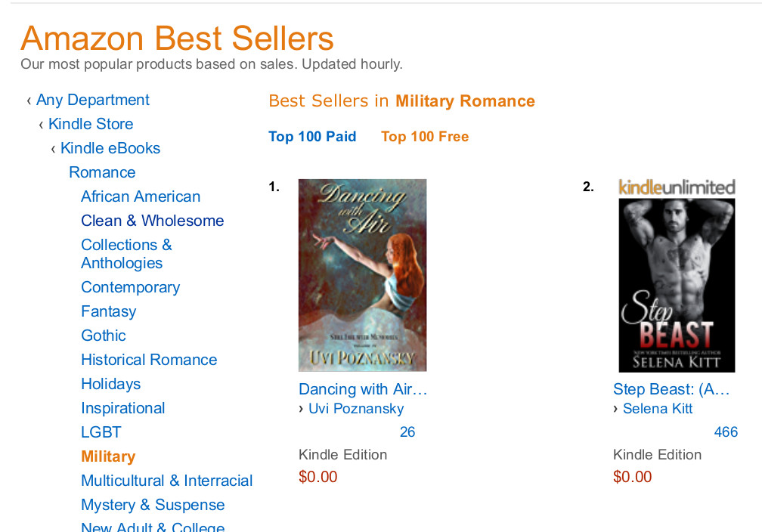View author Uvi Poznansky's page

point(356,409)
